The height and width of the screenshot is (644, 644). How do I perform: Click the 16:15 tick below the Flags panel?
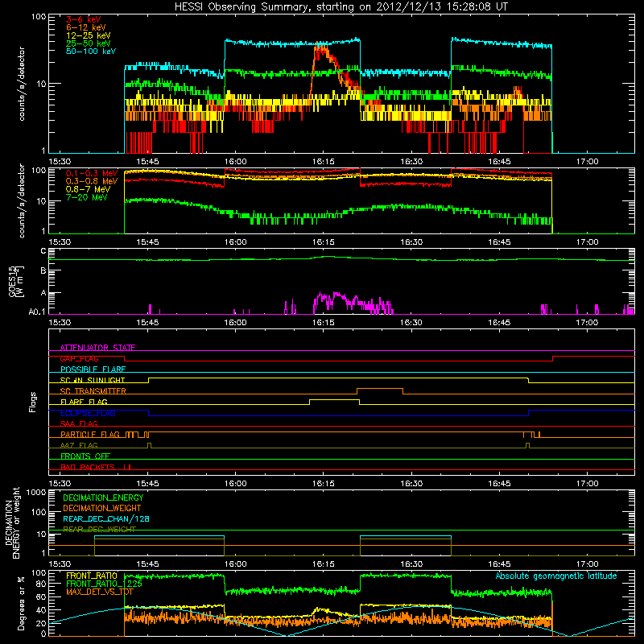tap(324, 484)
